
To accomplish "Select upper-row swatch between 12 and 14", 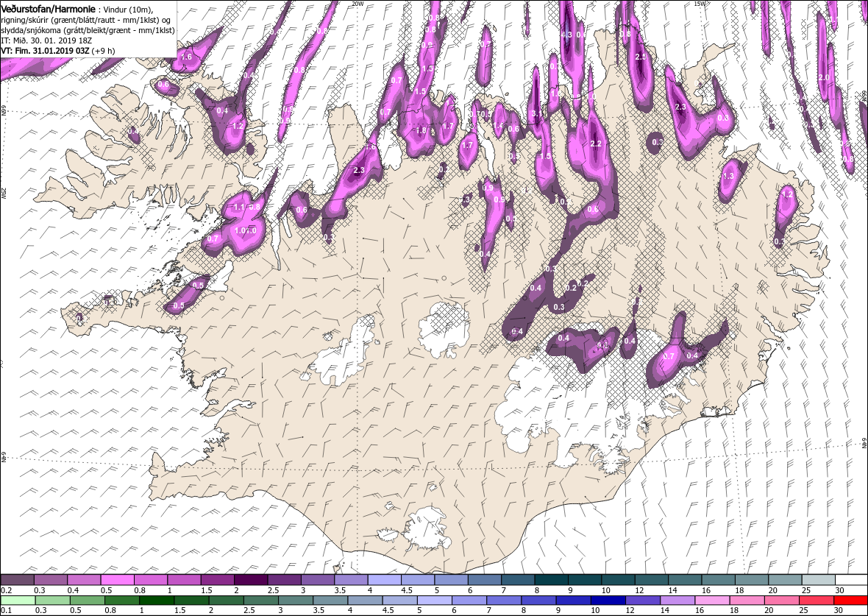I will (651, 580).
